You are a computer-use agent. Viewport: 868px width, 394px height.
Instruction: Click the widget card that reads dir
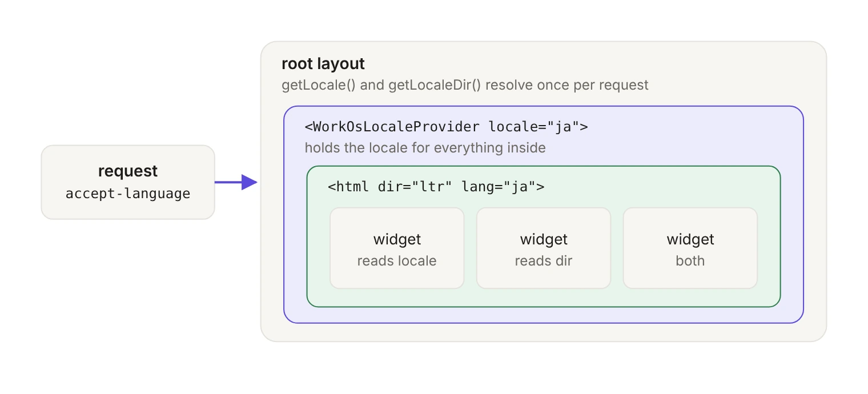pyautogui.click(x=544, y=248)
